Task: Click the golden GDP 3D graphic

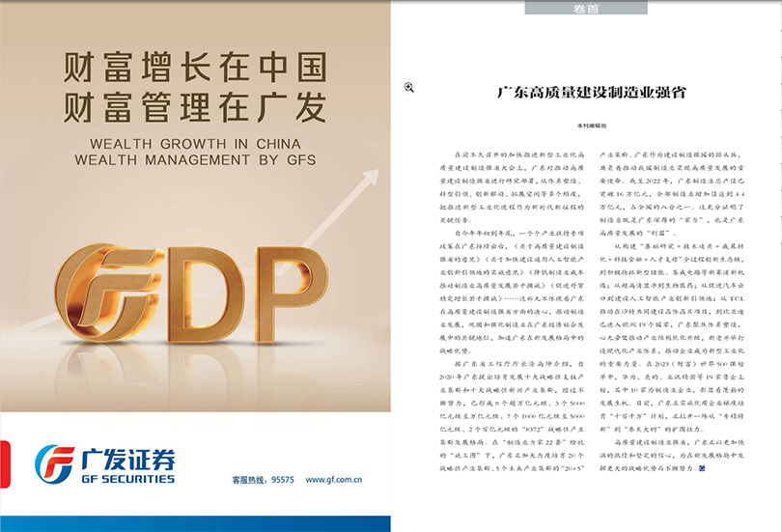Action: click(191, 294)
